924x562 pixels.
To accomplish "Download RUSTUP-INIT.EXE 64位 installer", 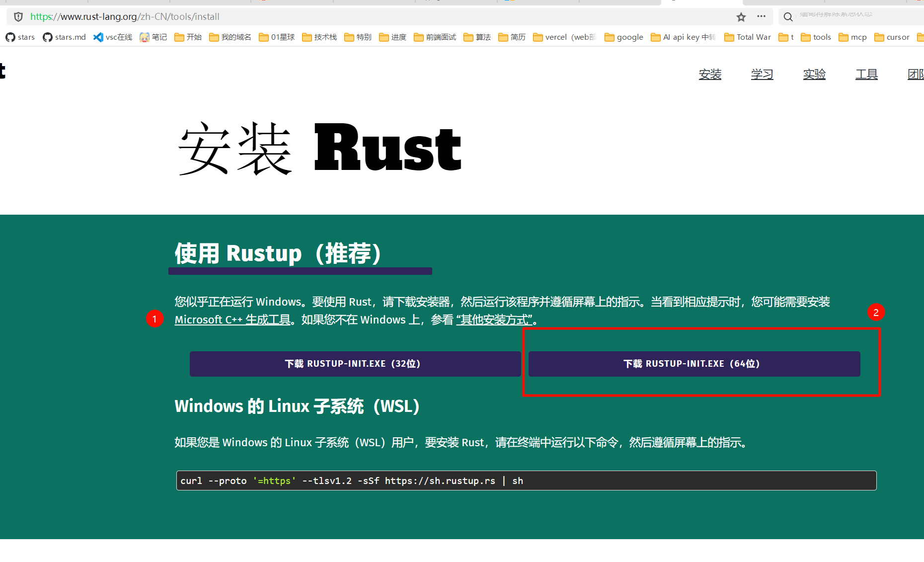I will [694, 364].
